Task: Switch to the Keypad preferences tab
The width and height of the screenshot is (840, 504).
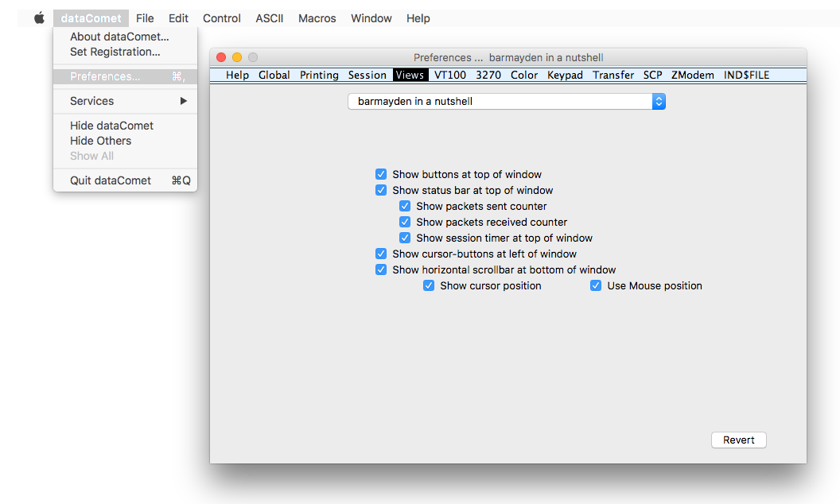Action: [x=566, y=75]
